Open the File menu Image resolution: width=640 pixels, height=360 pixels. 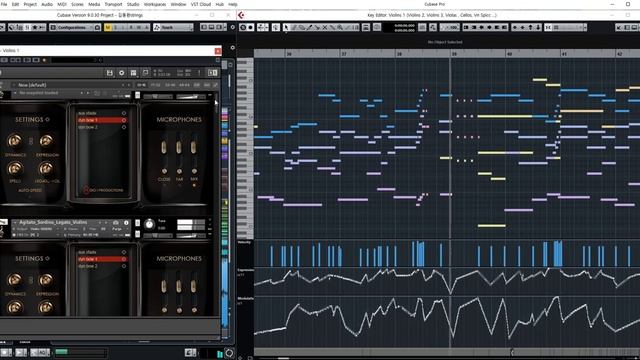pyautogui.click(x=4, y=4)
